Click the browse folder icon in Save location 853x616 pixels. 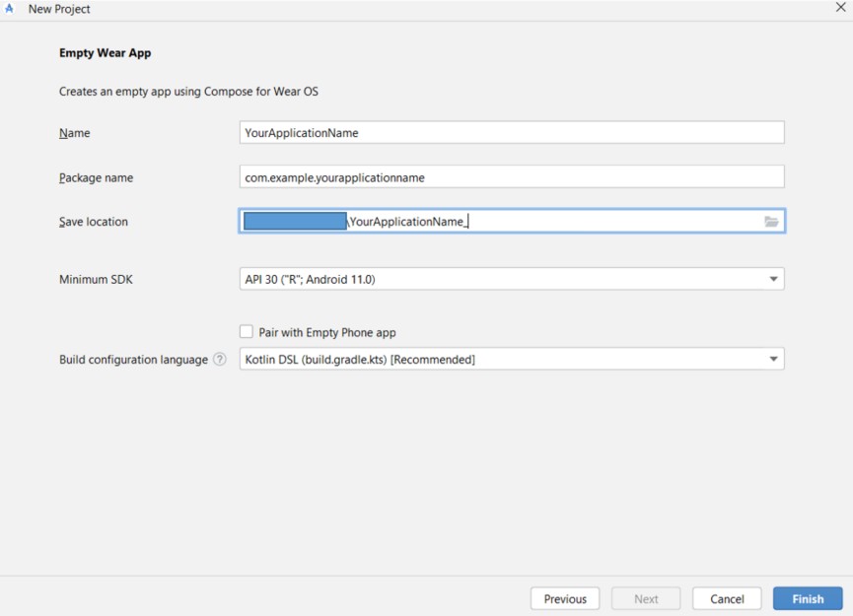coord(771,222)
